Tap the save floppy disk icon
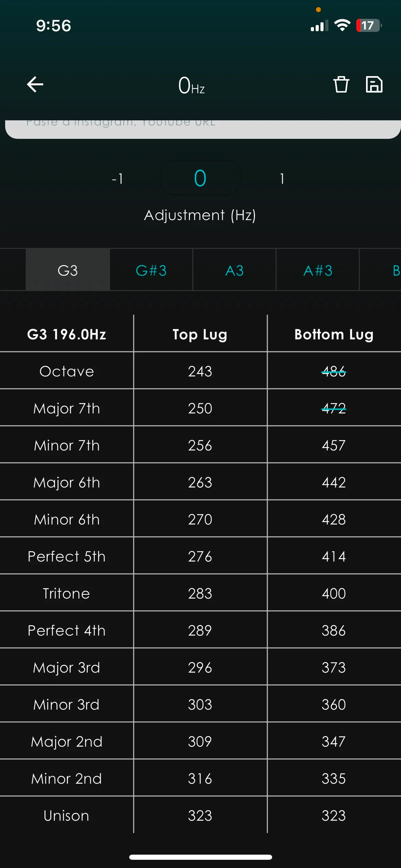This screenshot has height=868, width=401. coord(374,84)
